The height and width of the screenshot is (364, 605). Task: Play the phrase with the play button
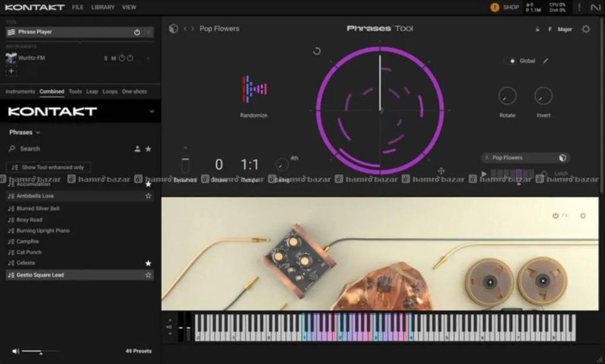coord(484,174)
